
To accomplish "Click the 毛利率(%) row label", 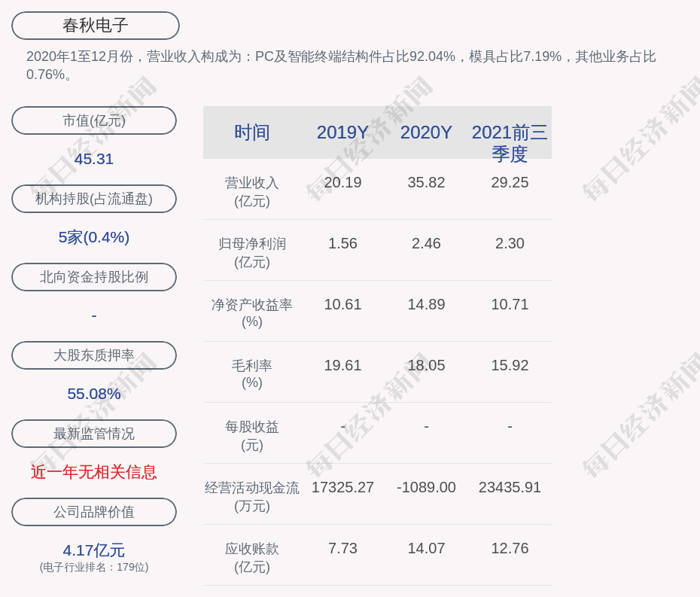I will pyautogui.click(x=252, y=374).
